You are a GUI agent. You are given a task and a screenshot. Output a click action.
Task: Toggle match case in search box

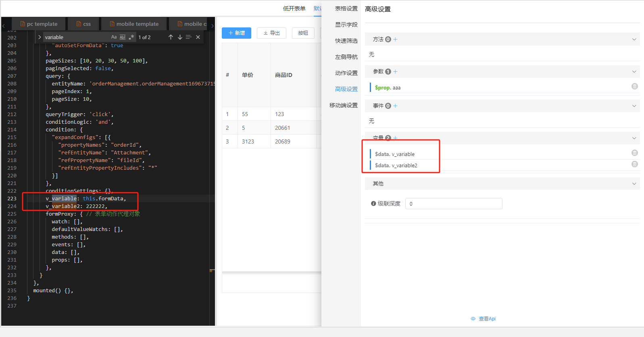[x=114, y=37]
